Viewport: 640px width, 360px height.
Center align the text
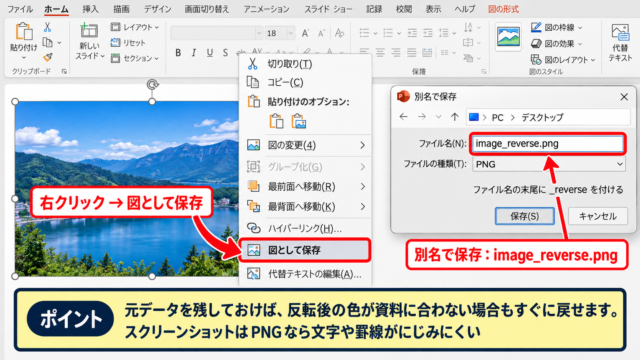click(x=380, y=52)
